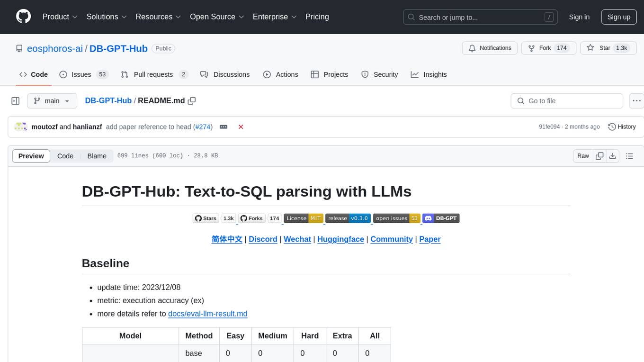Image resolution: width=644 pixels, height=362 pixels.
Task: Click the GitHub Forks badge
Action: 259,218
